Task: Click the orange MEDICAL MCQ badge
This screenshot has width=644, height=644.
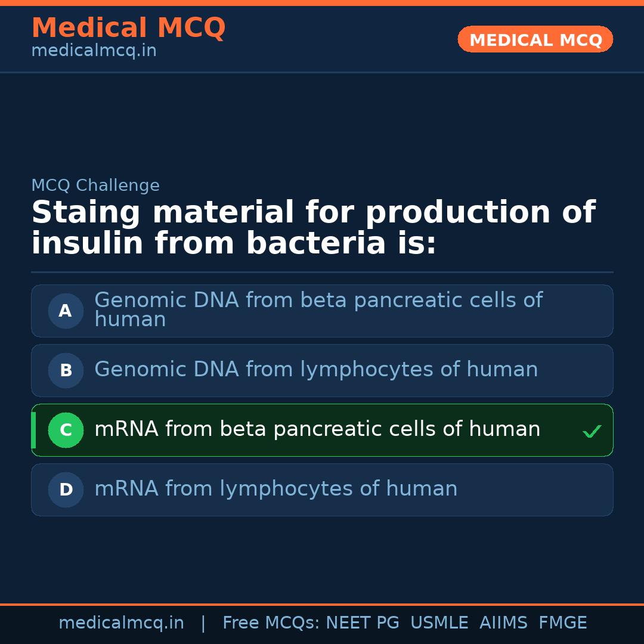Action: point(535,39)
